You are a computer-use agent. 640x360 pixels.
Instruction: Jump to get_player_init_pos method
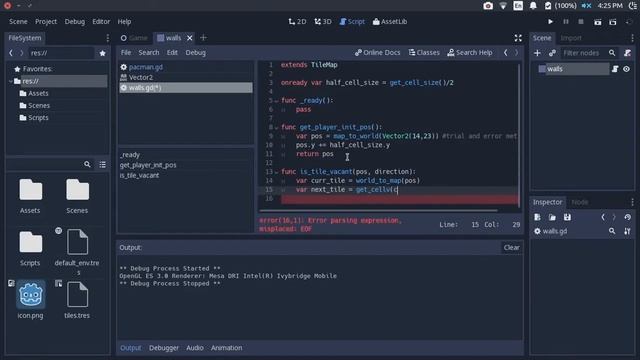(x=148, y=165)
